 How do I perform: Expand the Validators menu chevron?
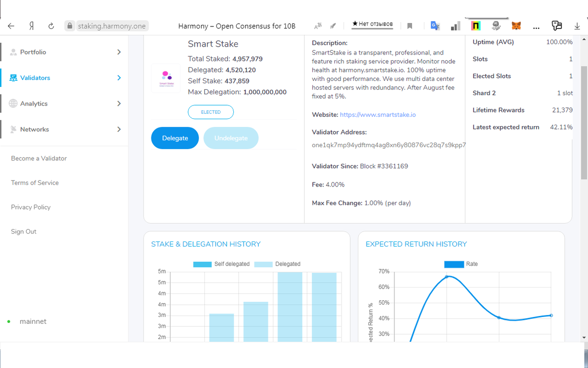(119, 78)
